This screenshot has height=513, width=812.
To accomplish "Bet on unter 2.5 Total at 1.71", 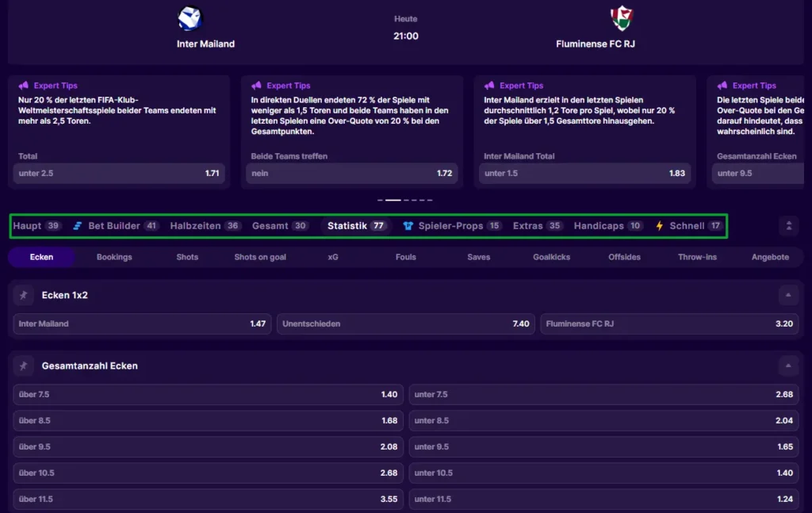I will coord(119,174).
